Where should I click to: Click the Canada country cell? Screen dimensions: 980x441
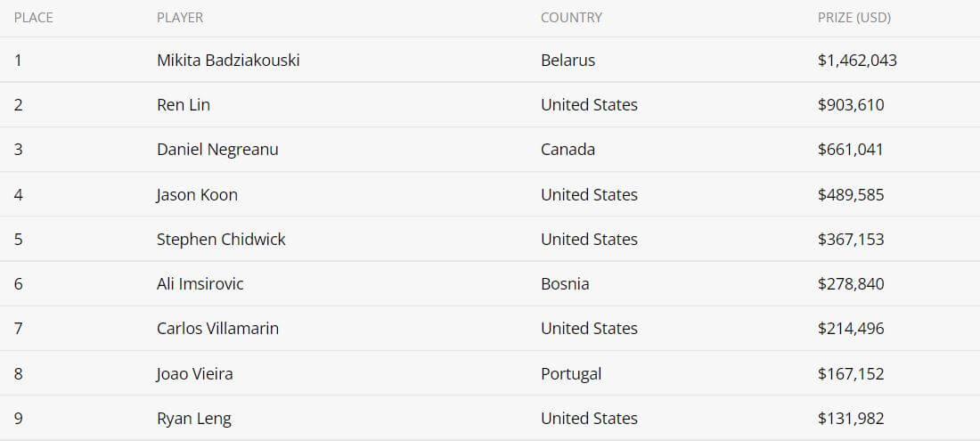[568, 150]
